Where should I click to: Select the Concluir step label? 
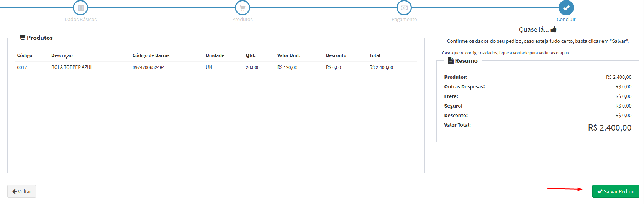click(566, 20)
